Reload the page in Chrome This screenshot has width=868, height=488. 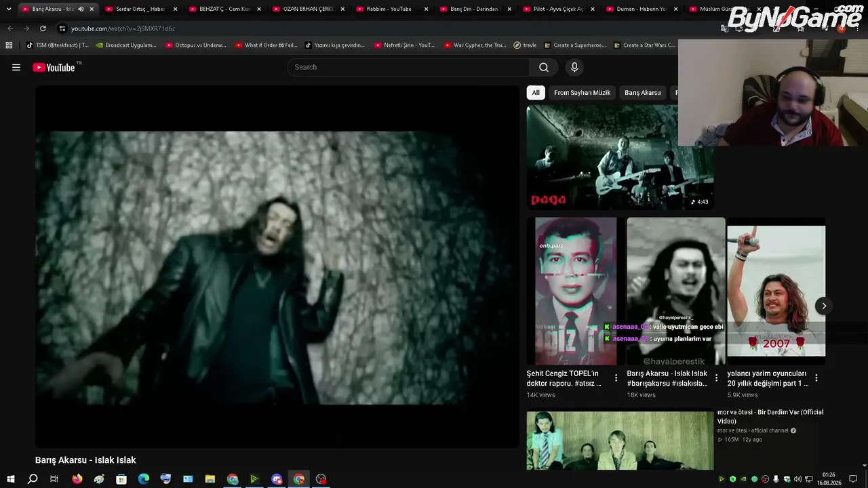pos(43,28)
